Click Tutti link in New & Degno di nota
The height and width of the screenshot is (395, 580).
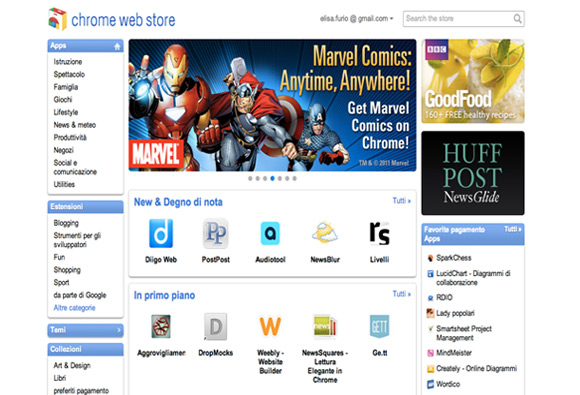coord(402,201)
